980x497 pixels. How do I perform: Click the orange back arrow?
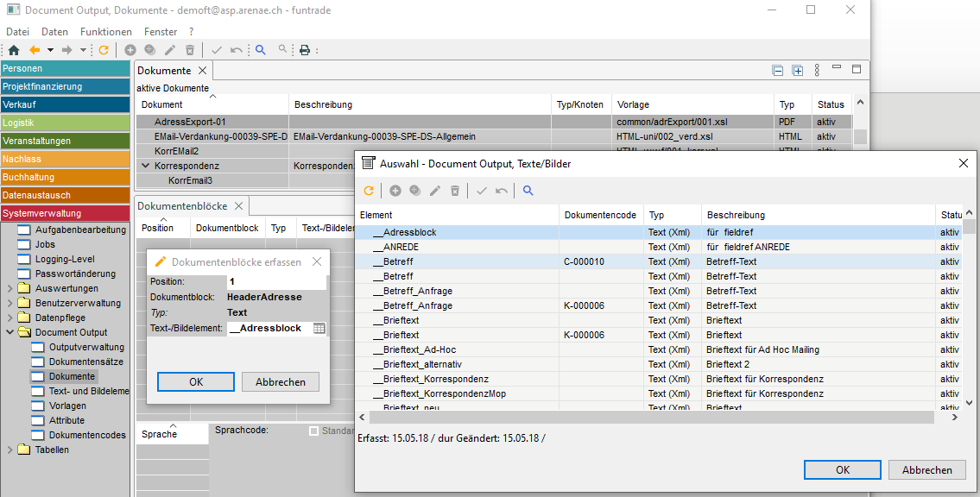pos(35,50)
